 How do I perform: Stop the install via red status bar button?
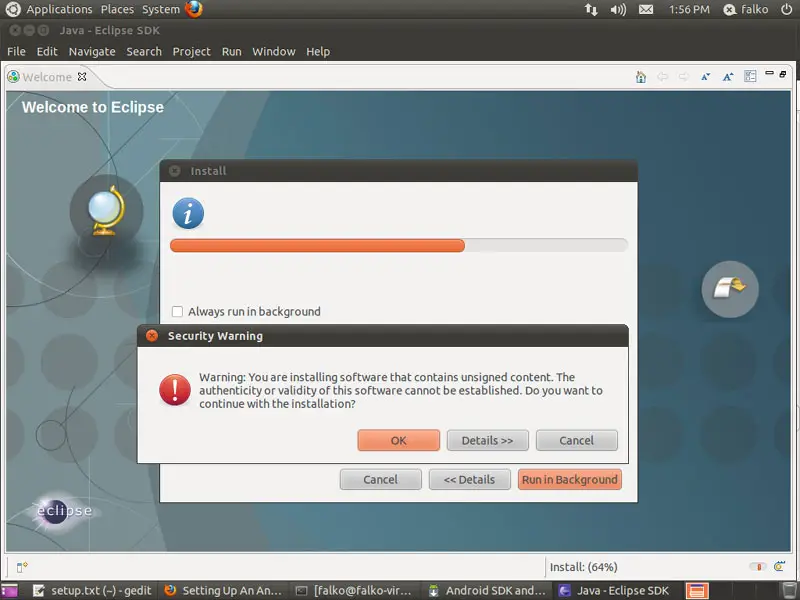pos(758,567)
